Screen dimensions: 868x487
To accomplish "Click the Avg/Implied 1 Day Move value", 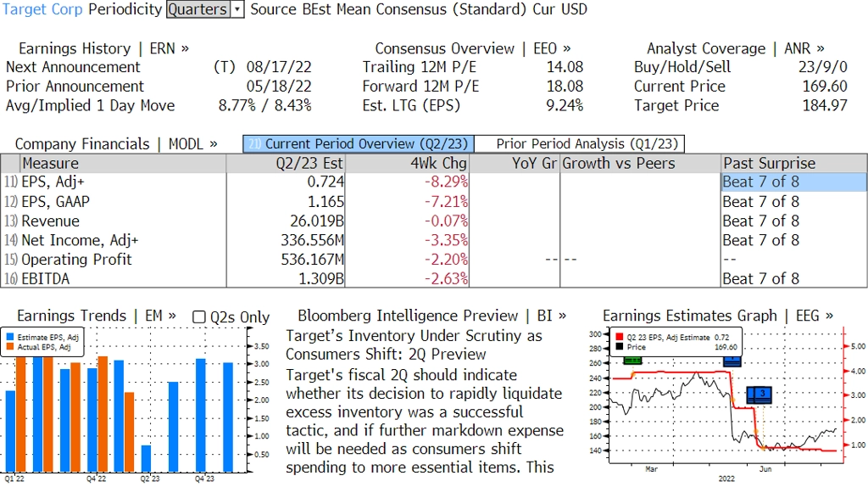I will [265, 105].
